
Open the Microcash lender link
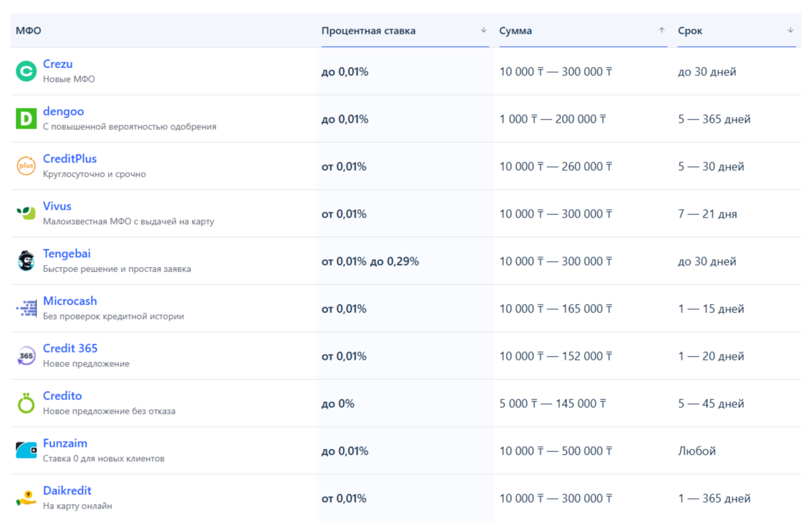click(x=70, y=301)
